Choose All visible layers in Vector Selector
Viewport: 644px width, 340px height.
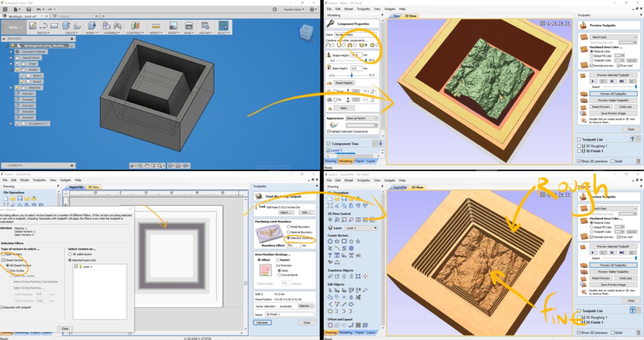[x=70, y=254]
